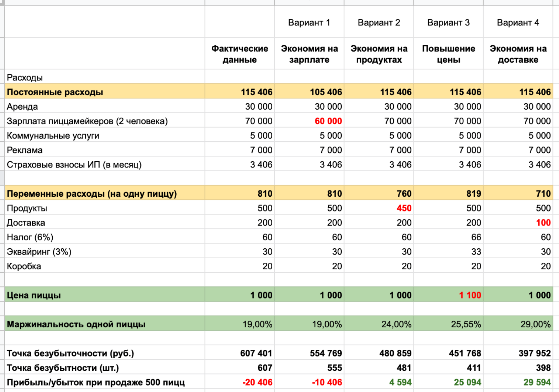
Task: Select the "Точка безубыточности (руб.)" row label
Action: 70,353
